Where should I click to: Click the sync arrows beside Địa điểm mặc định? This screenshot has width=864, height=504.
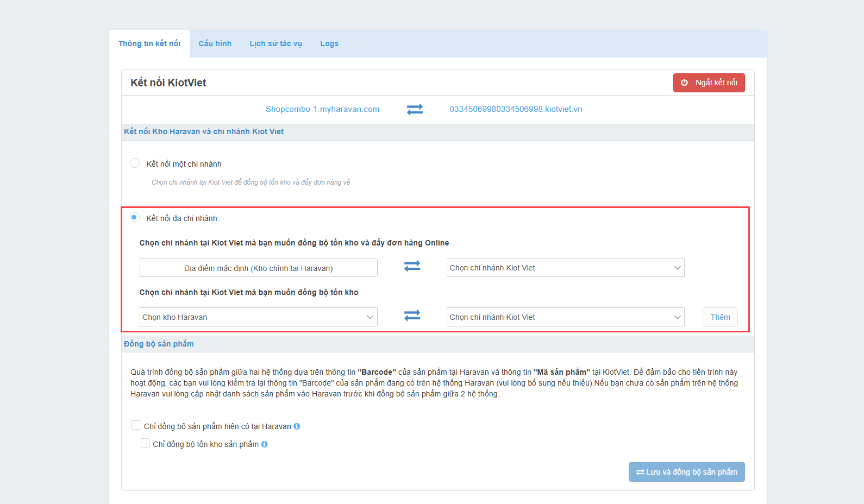click(x=412, y=266)
